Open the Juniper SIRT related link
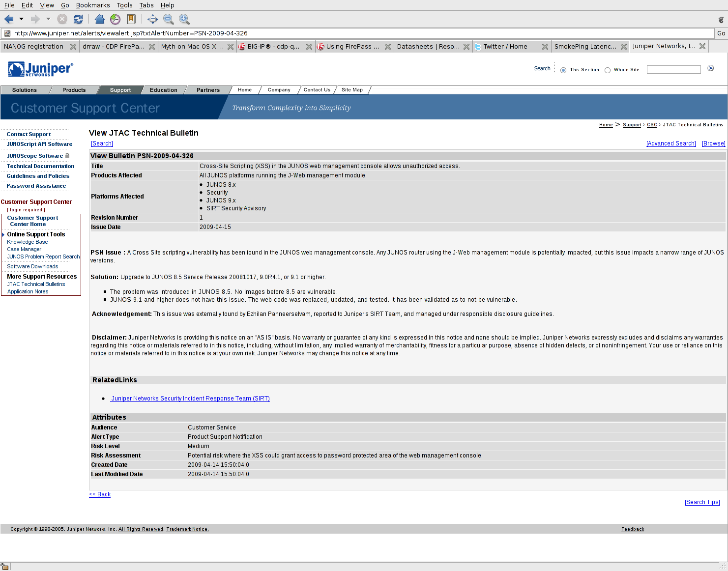 click(x=190, y=399)
